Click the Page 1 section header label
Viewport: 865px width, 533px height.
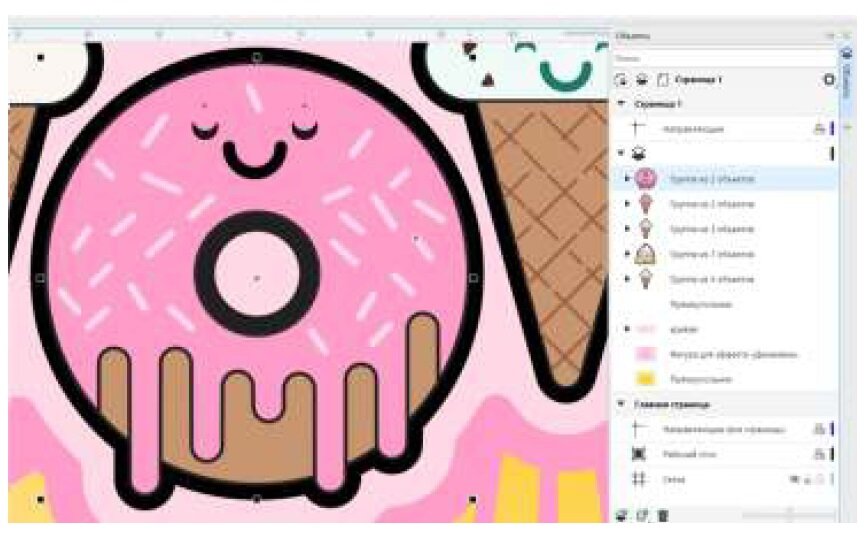658,104
